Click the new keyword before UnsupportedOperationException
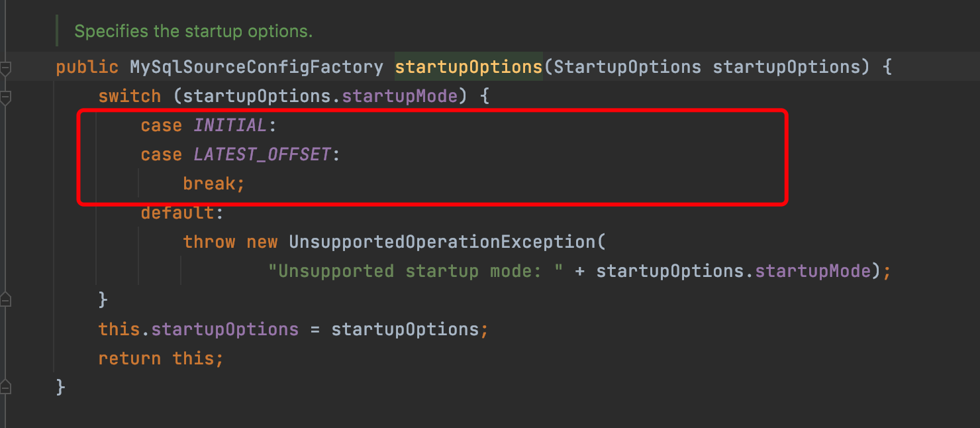 click(262, 242)
